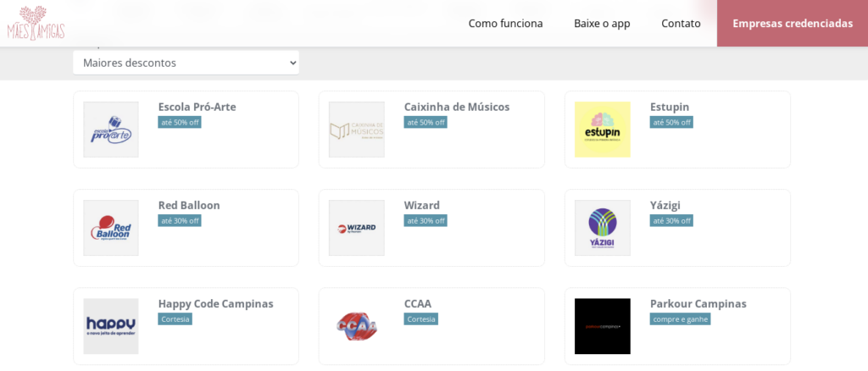Select Happy Code Campinas title
This screenshot has height=371, width=868.
click(216, 303)
